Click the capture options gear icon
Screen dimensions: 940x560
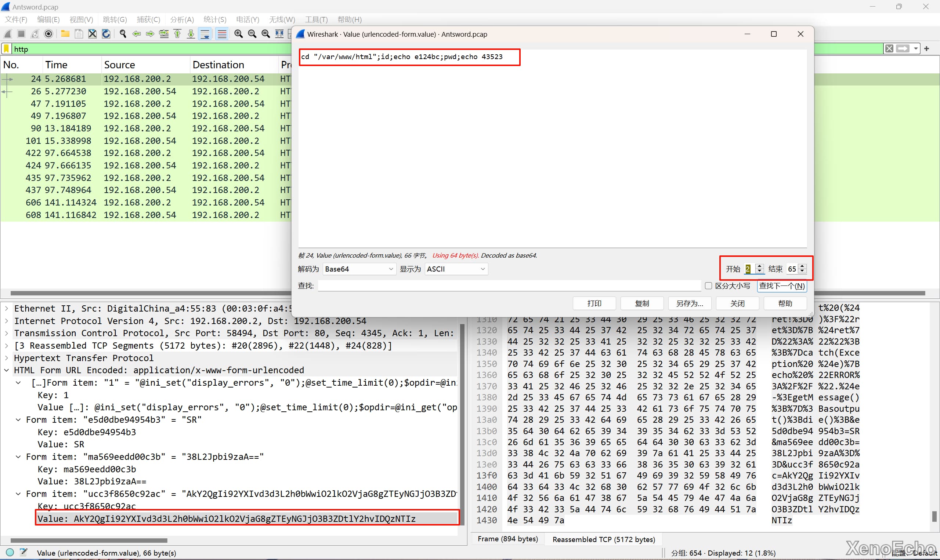48,34
